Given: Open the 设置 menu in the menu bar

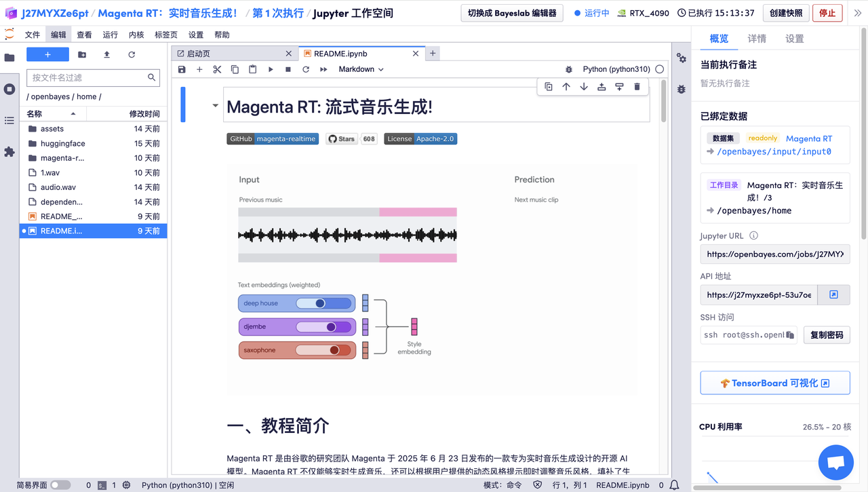Looking at the screenshot, I should point(196,35).
